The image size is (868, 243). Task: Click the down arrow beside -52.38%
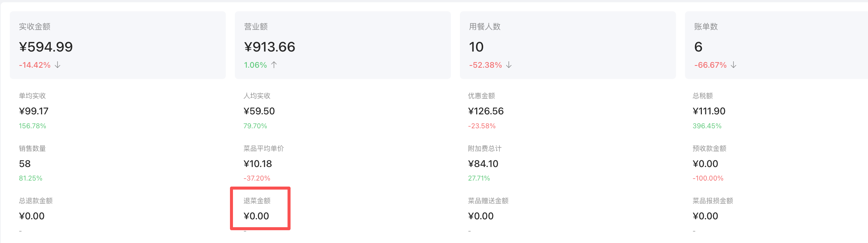click(x=509, y=65)
